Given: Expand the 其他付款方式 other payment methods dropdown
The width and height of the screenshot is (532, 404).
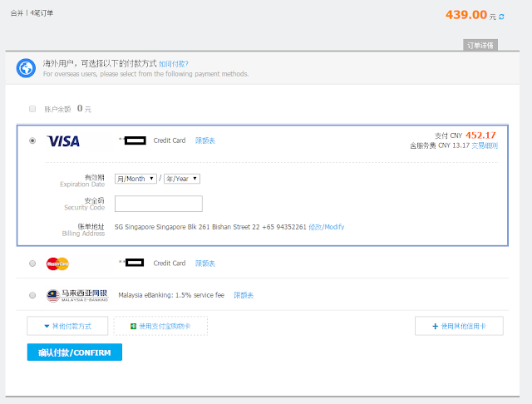Looking at the screenshot, I should [x=67, y=326].
